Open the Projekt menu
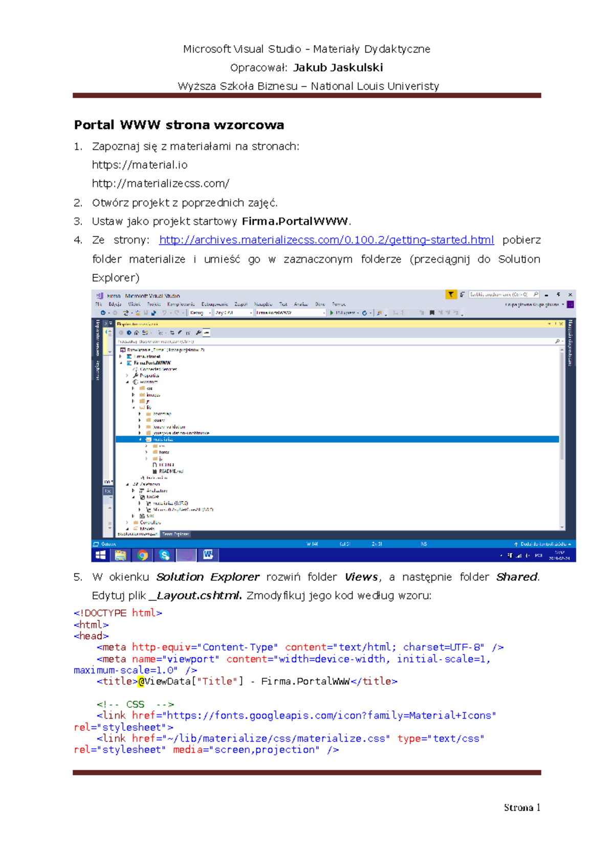This screenshot has width=614, height=868. [154, 304]
